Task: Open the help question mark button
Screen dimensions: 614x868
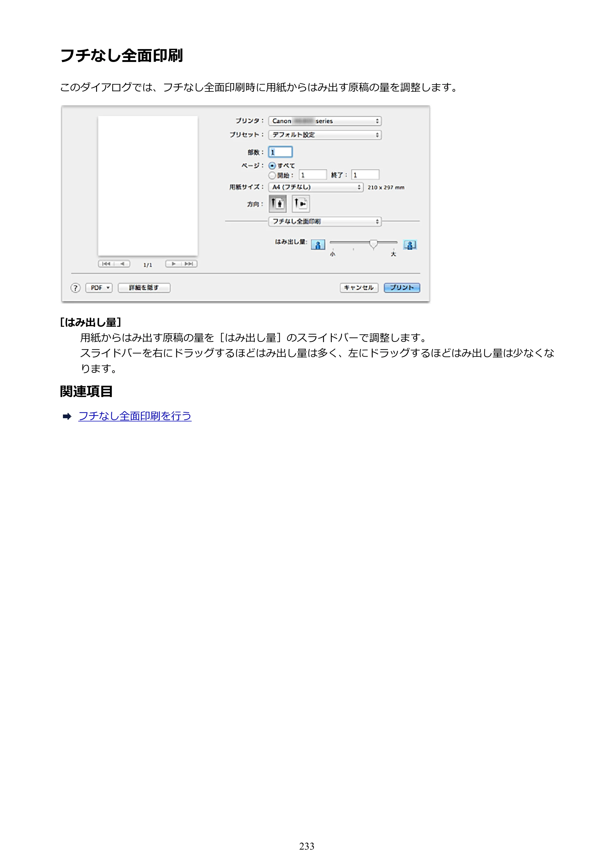Action: [x=75, y=288]
